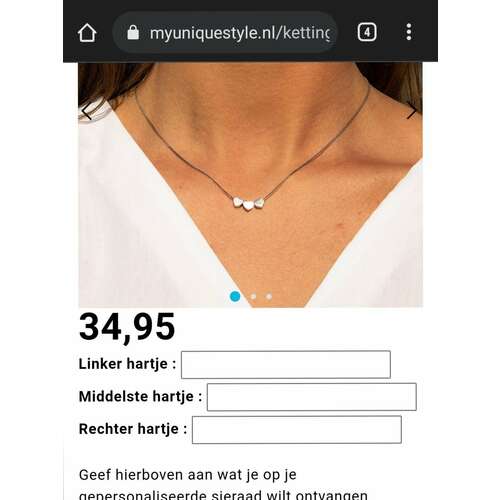Click the 'Geef hierboven aan' instruction text
The image size is (500, 500).
[188, 475]
